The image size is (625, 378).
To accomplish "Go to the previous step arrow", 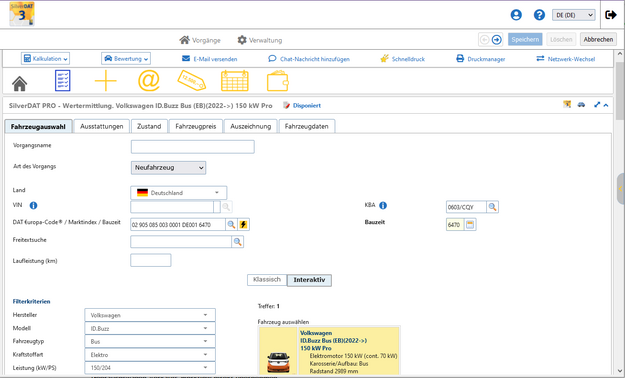I will 485,39.
